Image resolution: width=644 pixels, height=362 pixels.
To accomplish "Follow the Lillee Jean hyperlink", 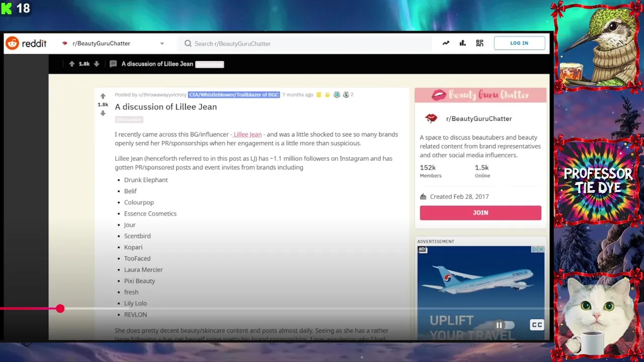I will (248, 134).
